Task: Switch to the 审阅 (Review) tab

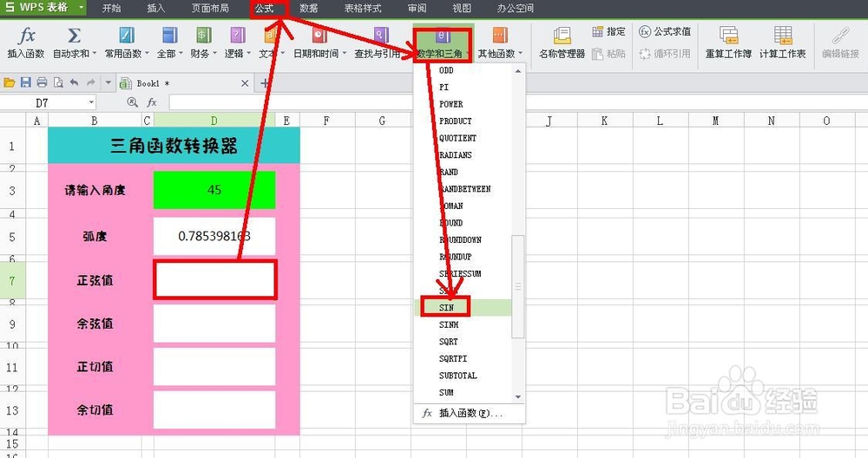Action: tap(417, 9)
